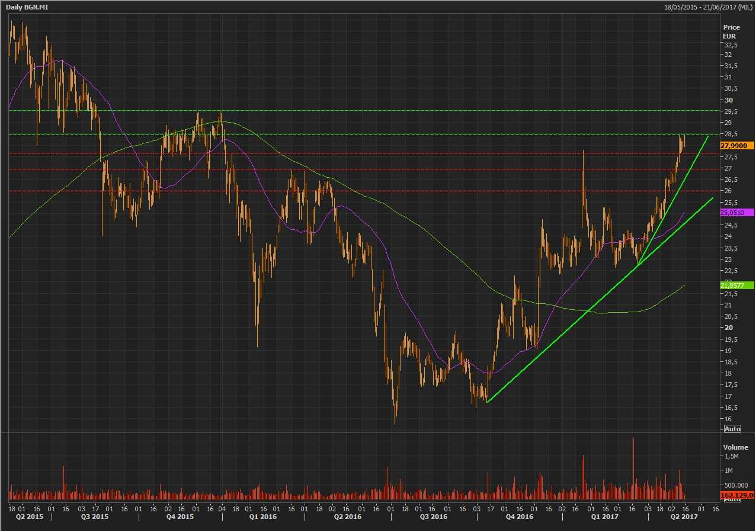The height and width of the screenshot is (532, 756).
Task: Select the Q1 2016 label on time axis
Action: (263, 517)
